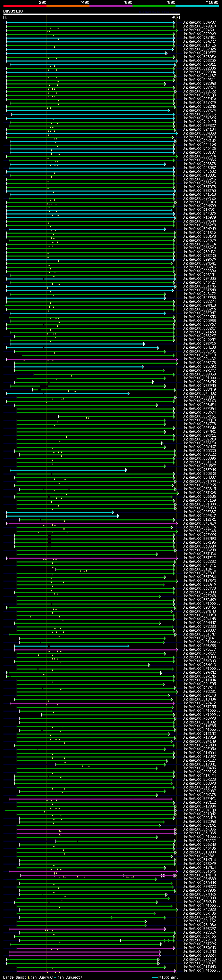Select label UniRef100_C0Z2N6

pos(199,106)
